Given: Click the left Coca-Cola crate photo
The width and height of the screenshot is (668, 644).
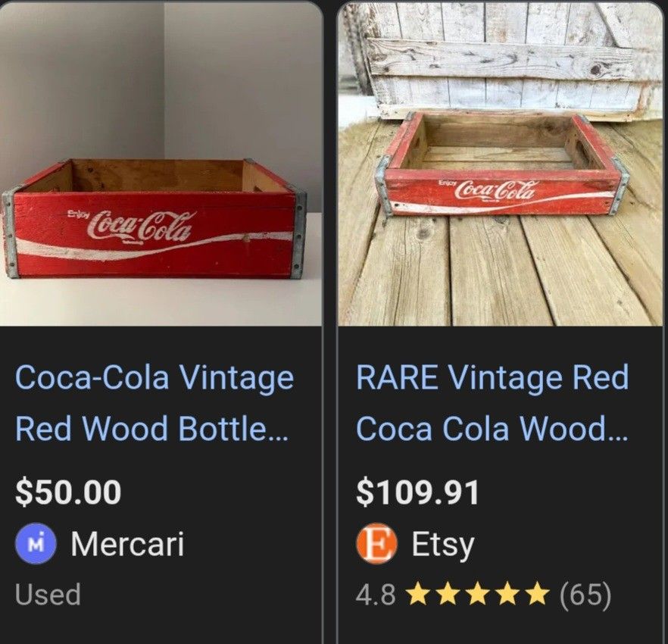Looking at the screenshot, I should (159, 163).
